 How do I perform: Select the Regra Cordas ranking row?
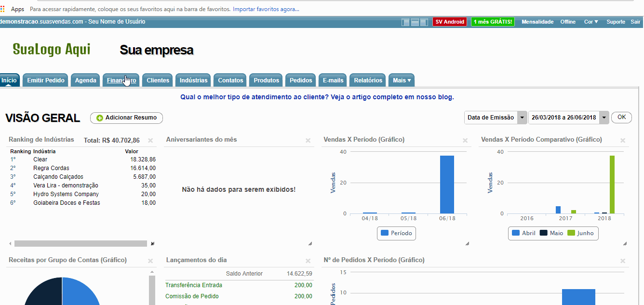(x=82, y=168)
